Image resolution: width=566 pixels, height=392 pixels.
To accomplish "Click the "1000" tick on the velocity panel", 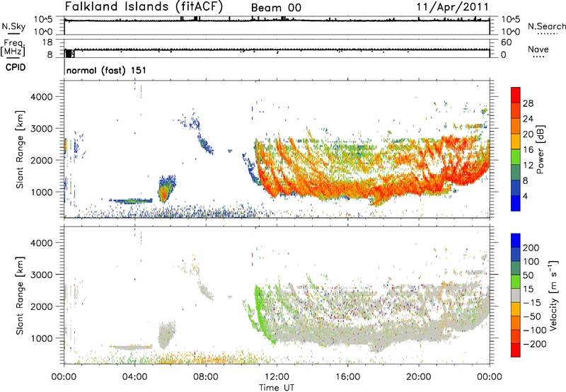I will tap(41, 338).
